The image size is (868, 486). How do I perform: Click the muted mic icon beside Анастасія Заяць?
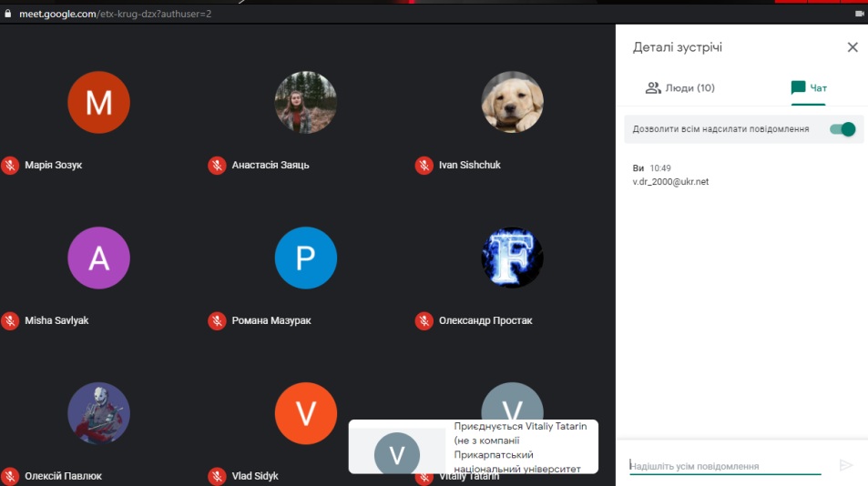(217, 165)
